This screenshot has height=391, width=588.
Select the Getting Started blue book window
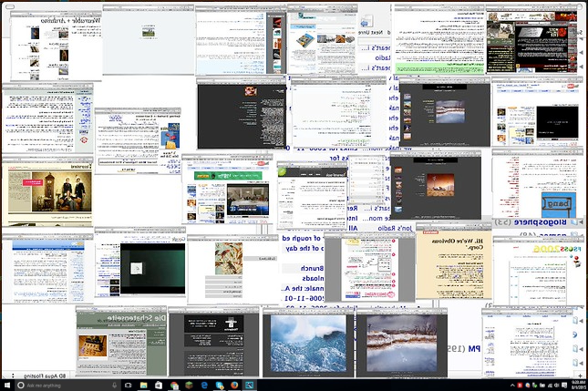coord(138,141)
